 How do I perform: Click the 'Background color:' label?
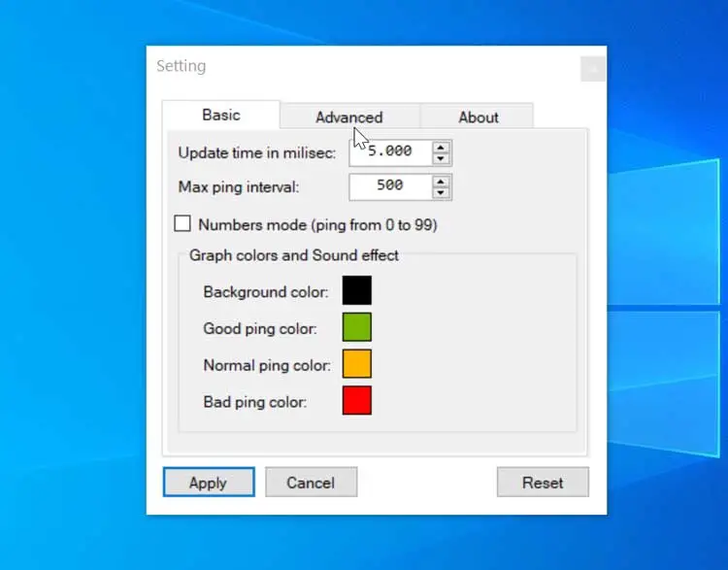click(x=266, y=292)
